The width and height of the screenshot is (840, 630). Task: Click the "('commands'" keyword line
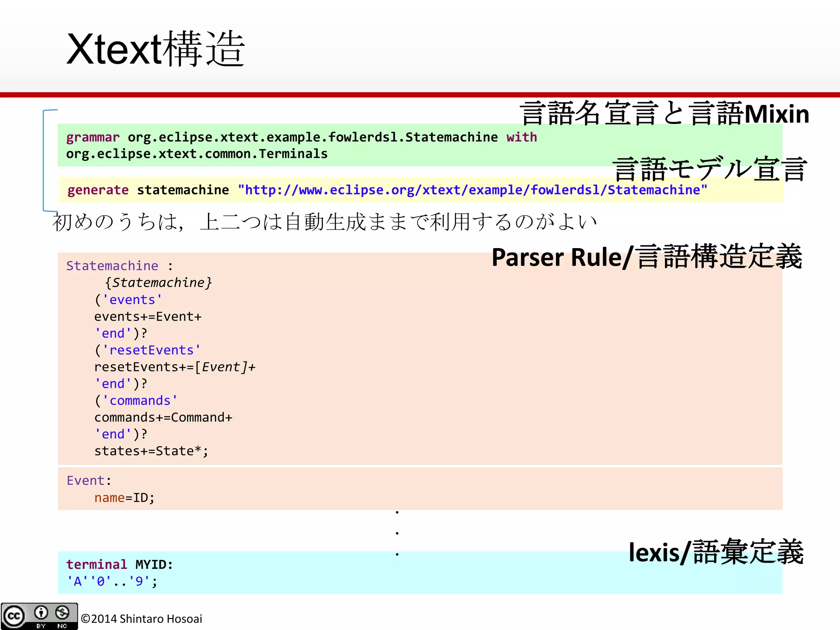click(x=136, y=401)
